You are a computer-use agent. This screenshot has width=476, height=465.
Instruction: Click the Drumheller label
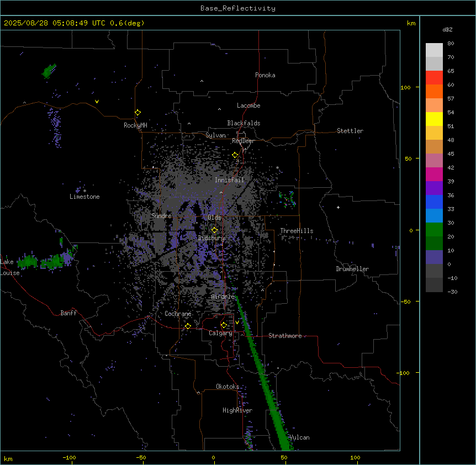[x=352, y=269]
